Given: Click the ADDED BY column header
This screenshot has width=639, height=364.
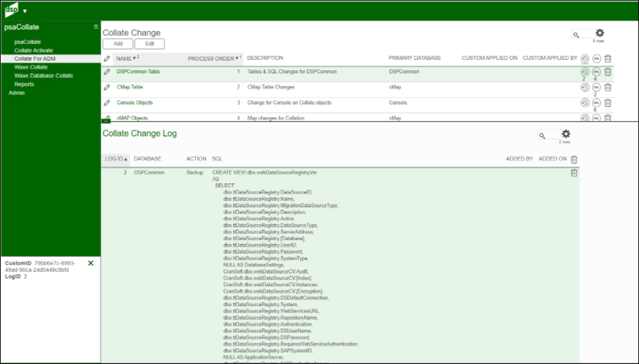Looking at the screenshot, I should point(519,159).
